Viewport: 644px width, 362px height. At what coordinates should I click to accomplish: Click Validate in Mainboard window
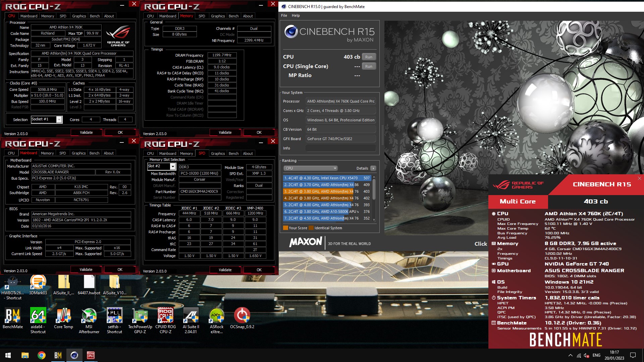[86, 269]
